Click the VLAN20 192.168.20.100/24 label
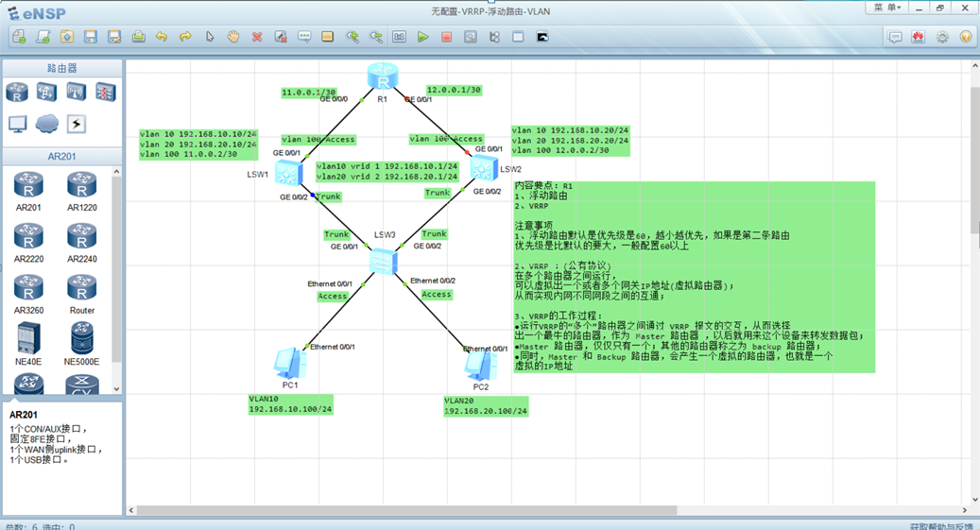This screenshot has height=530, width=980. coord(486,406)
